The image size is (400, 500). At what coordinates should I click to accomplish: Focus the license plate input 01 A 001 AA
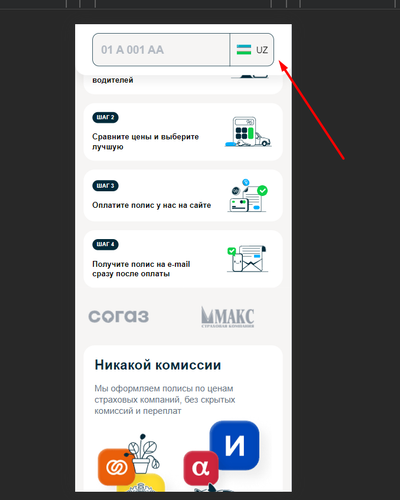(x=161, y=50)
